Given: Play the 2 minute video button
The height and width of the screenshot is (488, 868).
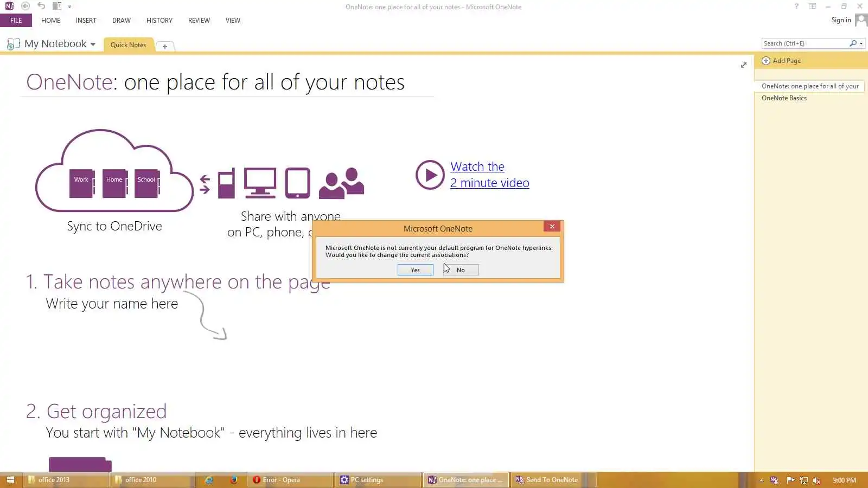Looking at the screenshot, I should point(430,175).
